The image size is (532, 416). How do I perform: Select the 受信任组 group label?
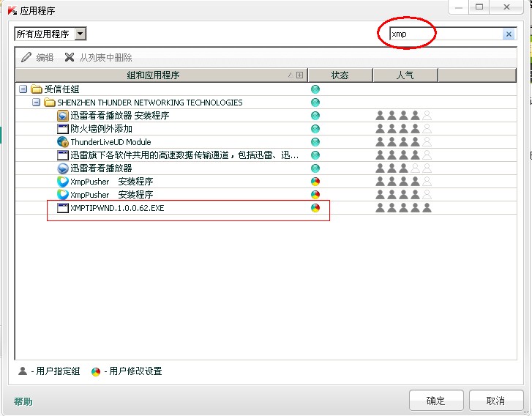click(61, 89)
